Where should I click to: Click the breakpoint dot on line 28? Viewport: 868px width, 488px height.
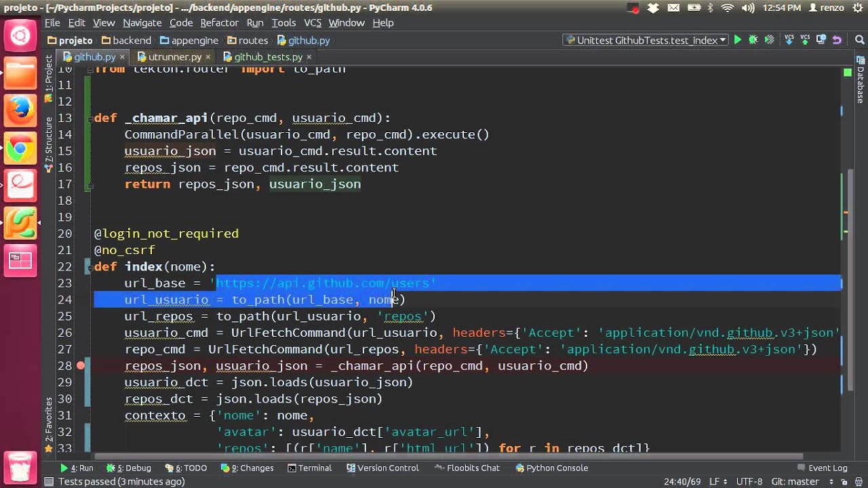click(81, 366)
